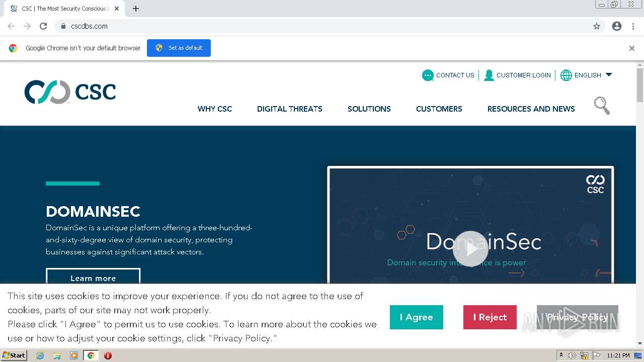Open the Windows Start button

coord(14,355)
